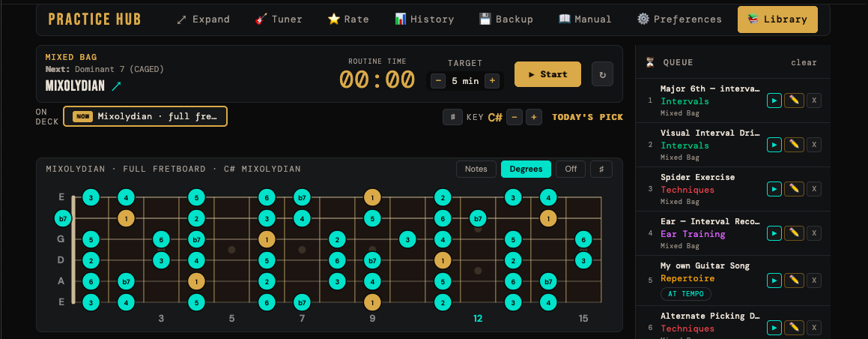The height and width of the screenshot is (339, 868).
Task: Edit the Visual Interval Drill item
Action: 794,145
